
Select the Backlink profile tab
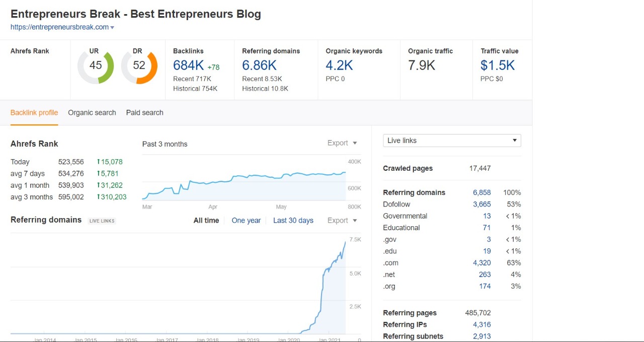pos(34,112)
